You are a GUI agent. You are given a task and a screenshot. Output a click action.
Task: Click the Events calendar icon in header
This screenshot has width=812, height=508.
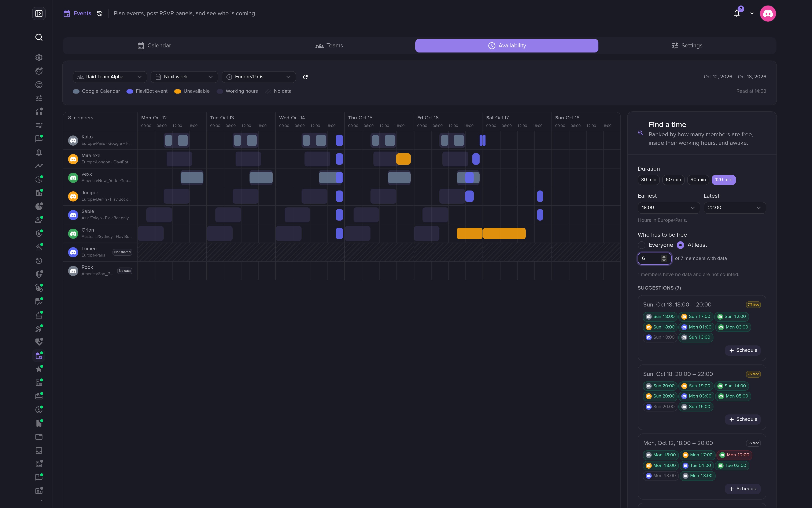point(67,13)
